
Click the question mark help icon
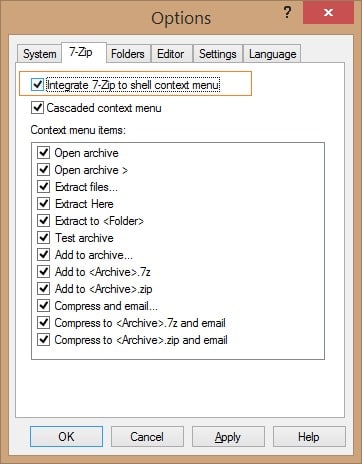287,13
